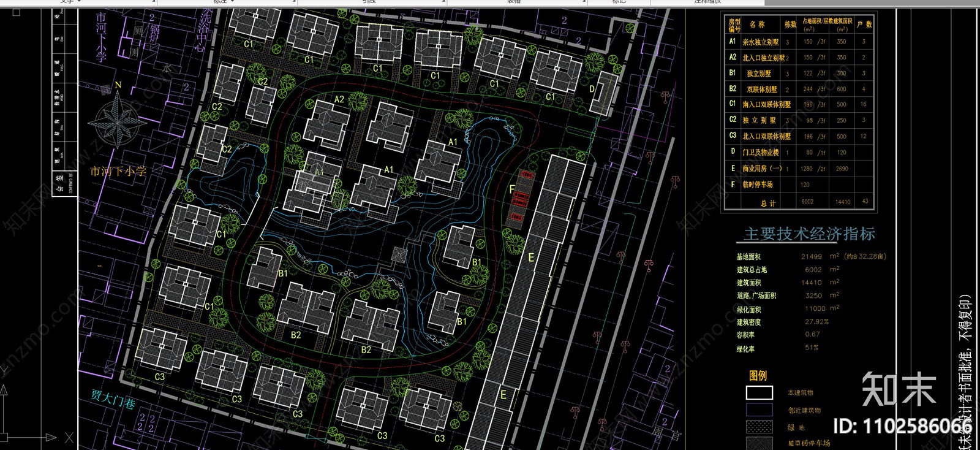Select the 43 total households cell
This screenshot has width=980, height=450.
(865, 201)
